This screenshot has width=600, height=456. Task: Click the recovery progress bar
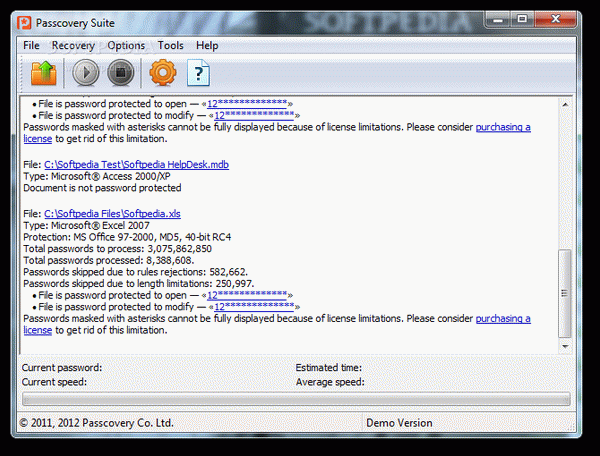point(296,399)
